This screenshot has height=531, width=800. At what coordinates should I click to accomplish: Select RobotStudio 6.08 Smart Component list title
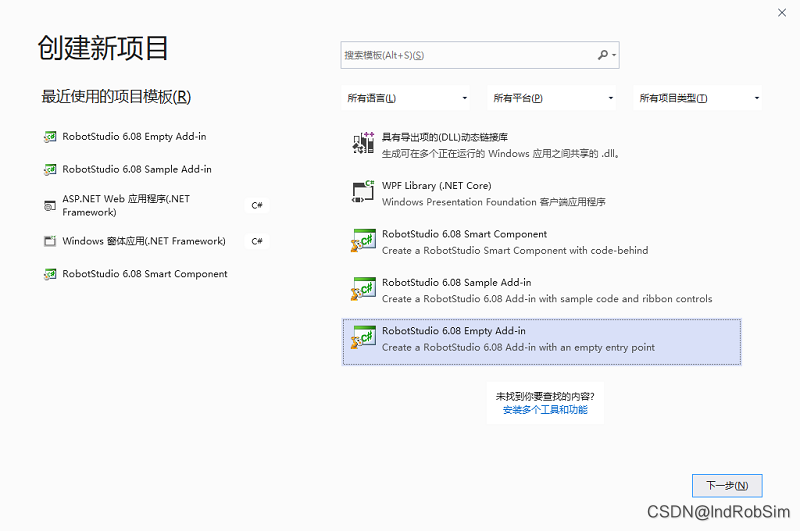tap(464, 234)
